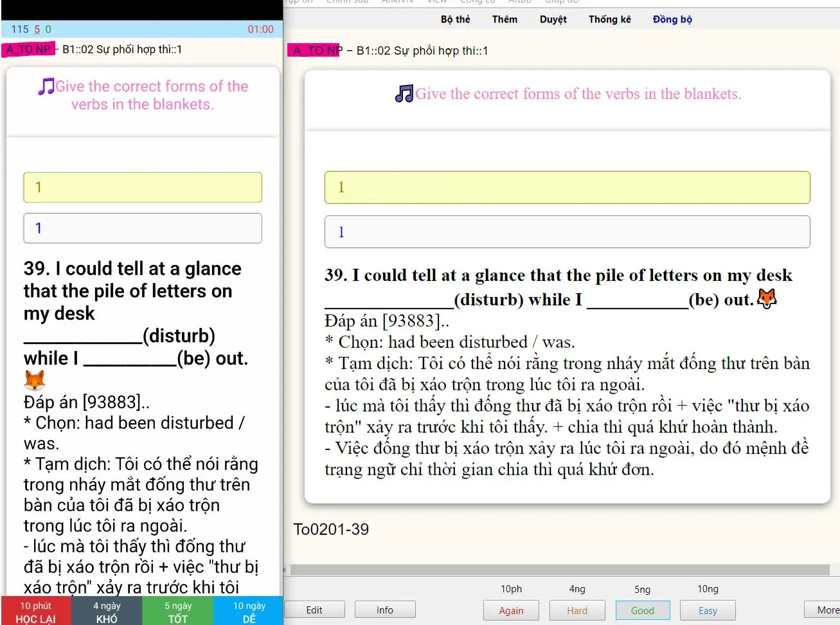Open card Info
The height and width of the screenshot is (625, 840).
(x=385, y=610)
